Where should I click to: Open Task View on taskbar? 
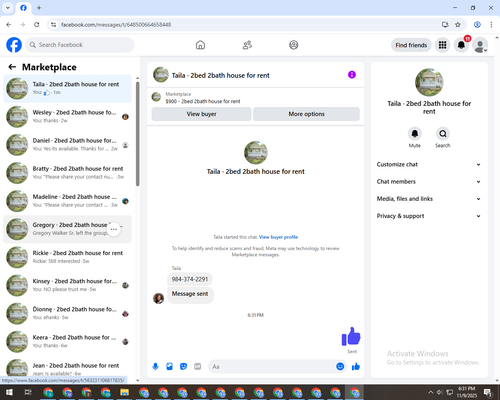click(x=28, y=392)
